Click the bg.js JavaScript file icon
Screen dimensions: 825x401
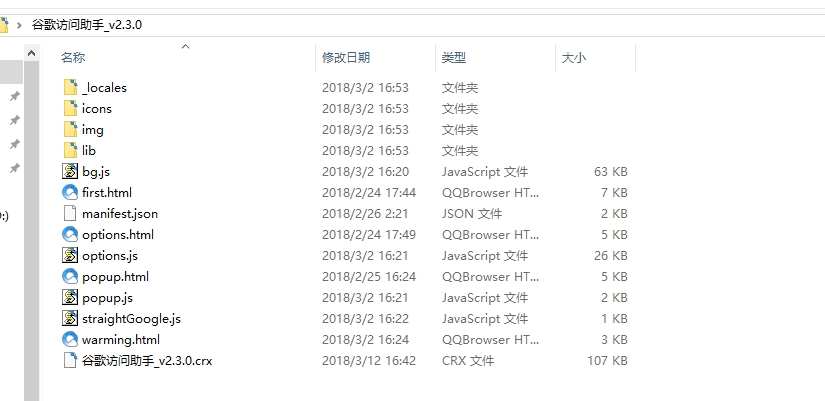point(70,171)
